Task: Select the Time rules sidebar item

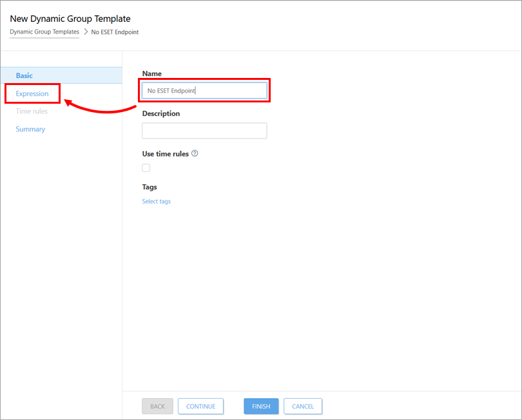Action: click(32, 111)
